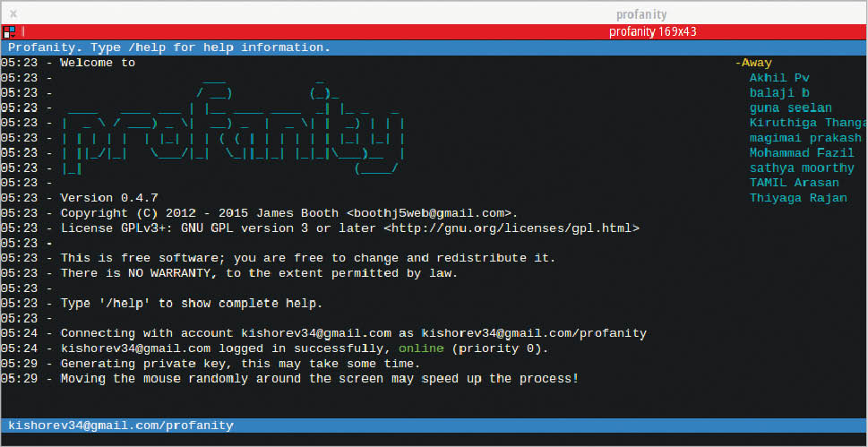
Task: Select contact TAMIL Arasan in roster
Action: coord(794,183)
